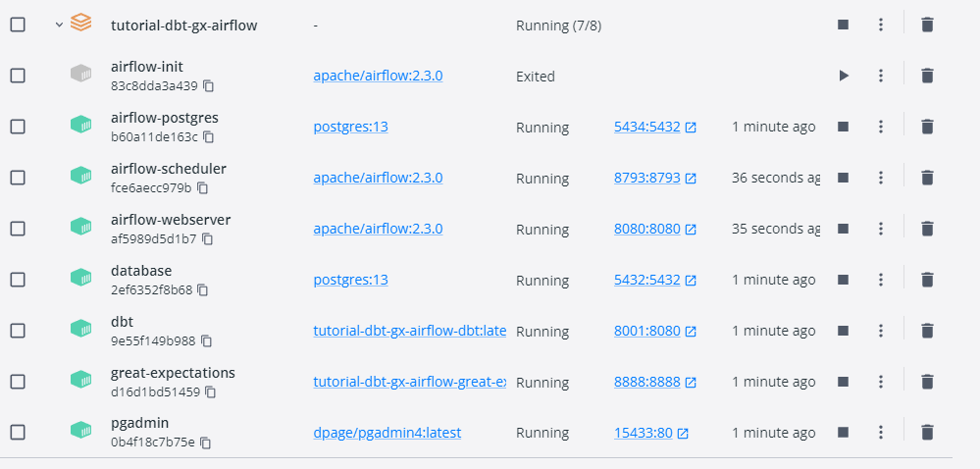Viewport: 980px width, 469px height.
Task: Check the box for the dbt container
Action: tap(18, 331)
